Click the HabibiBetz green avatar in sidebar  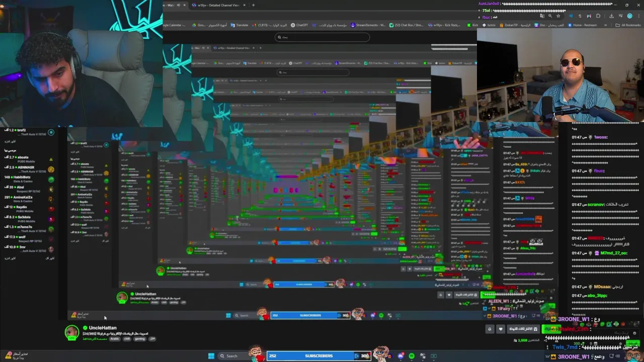51,179
